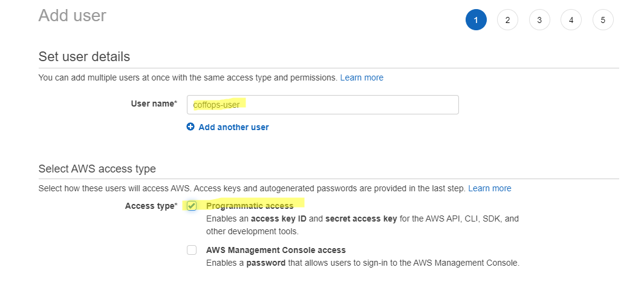Click the bold secret access key text
Image resolution: width=644 pixels, height=299 pixels.
point(361,218)
